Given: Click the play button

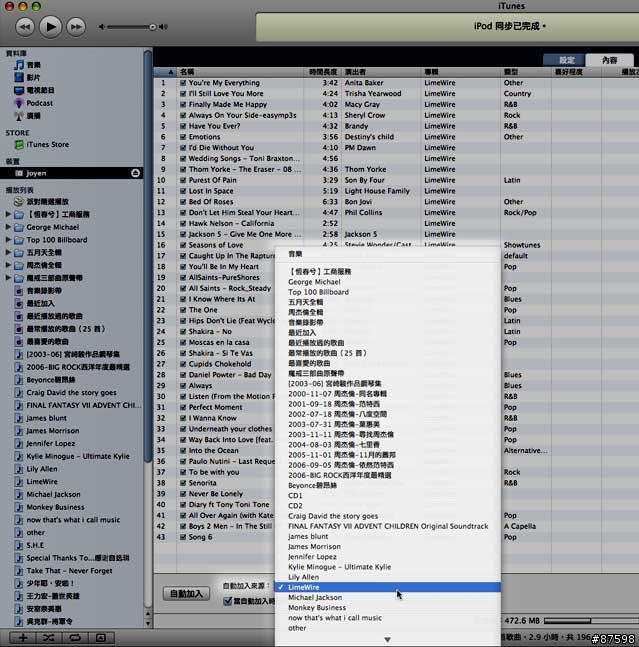Looking at the screenshot, I should (x=50, y=27).
